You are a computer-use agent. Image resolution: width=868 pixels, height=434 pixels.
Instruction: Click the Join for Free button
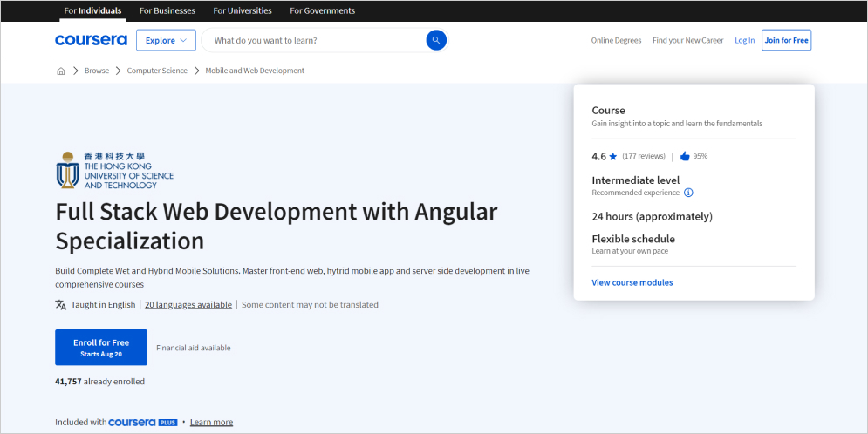786,40
